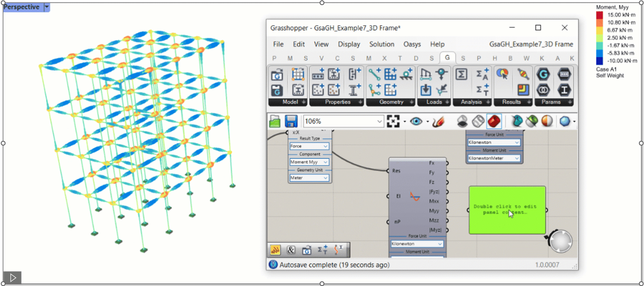644x286 pixels.
Task: Click the Open GSA Model icon in Model panel
Action: click(277, 74)
